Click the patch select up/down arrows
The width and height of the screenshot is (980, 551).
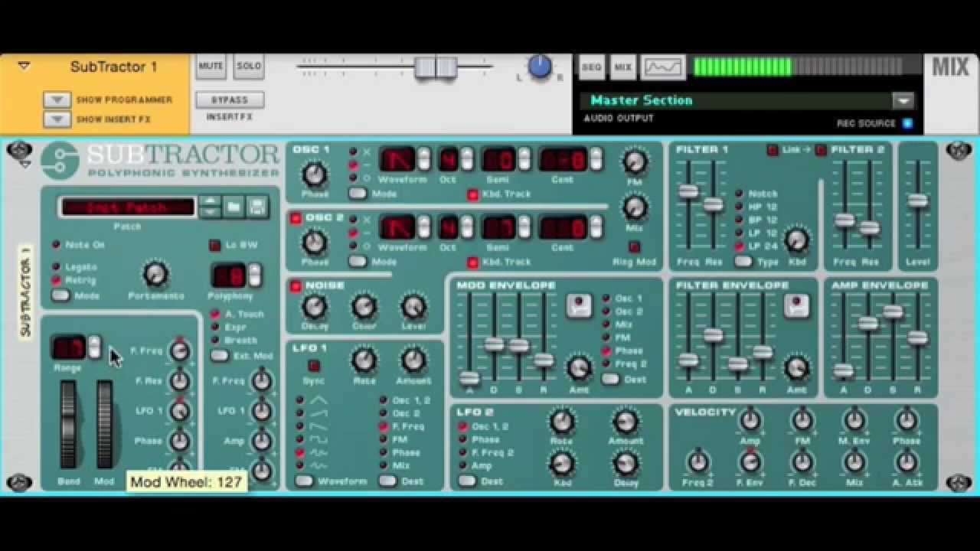[209, 207]
